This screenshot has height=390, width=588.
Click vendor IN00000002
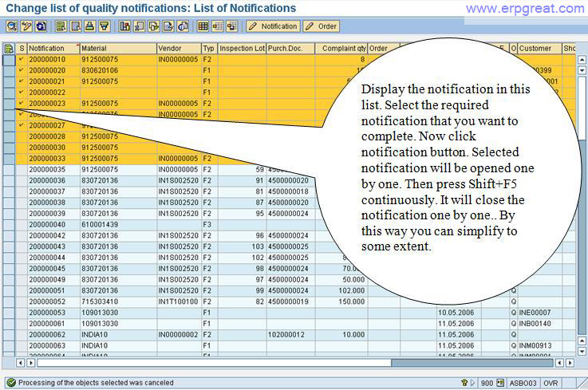tap(178, 335)
